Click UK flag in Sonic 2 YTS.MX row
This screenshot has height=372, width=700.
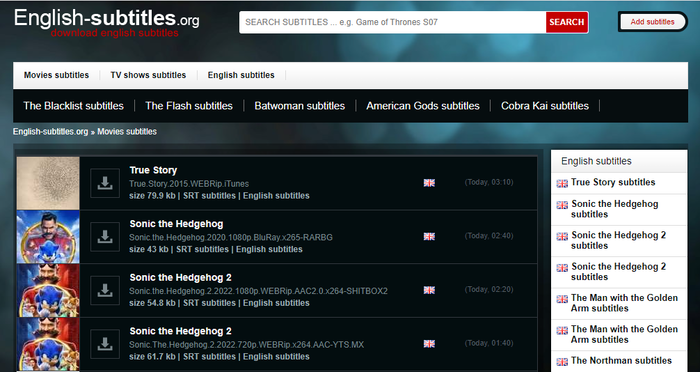(x=429, y=343)
